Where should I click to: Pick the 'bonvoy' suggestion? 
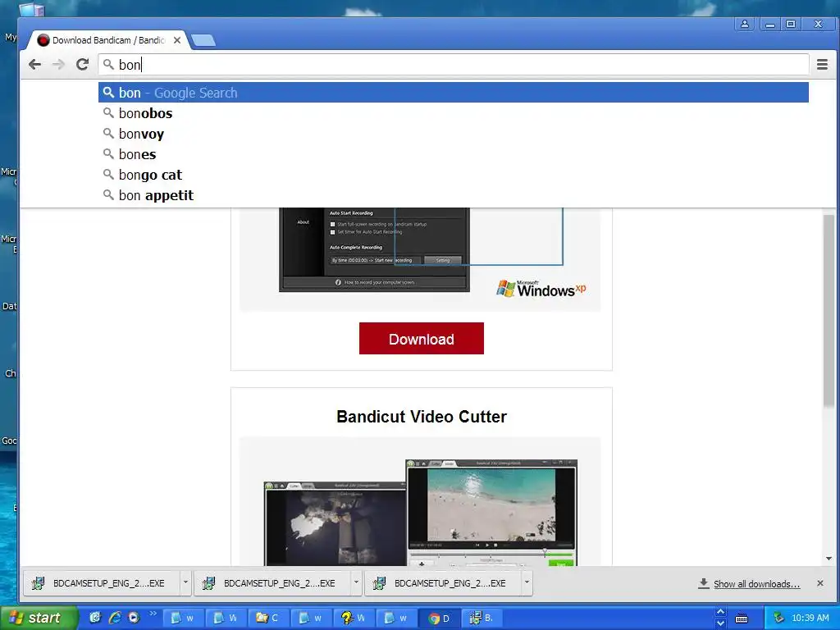(453, 134)
